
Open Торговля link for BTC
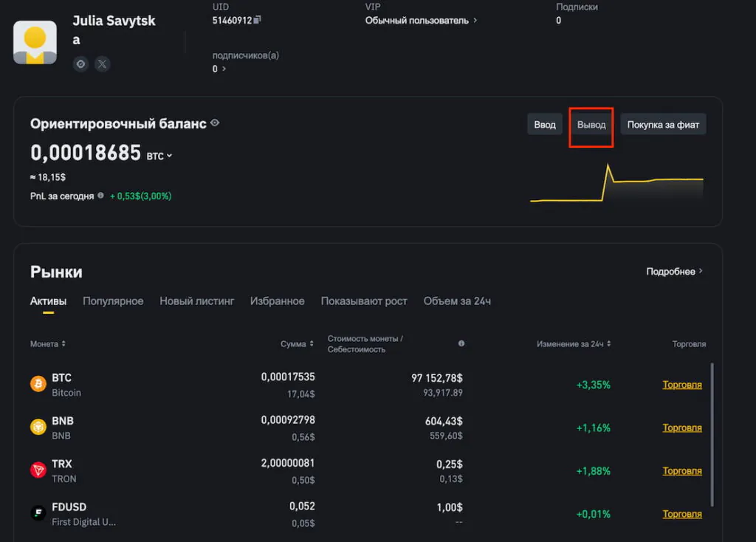[x=681, y=385]
